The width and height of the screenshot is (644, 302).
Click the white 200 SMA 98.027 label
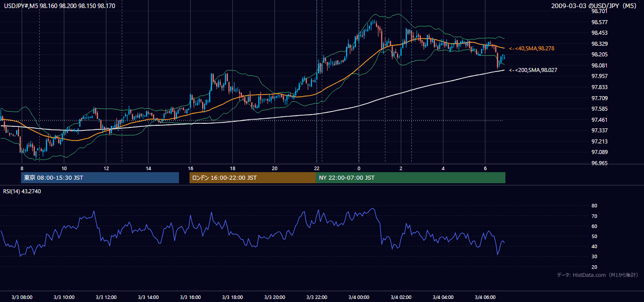pyautogui.click(x=533, y=70)
